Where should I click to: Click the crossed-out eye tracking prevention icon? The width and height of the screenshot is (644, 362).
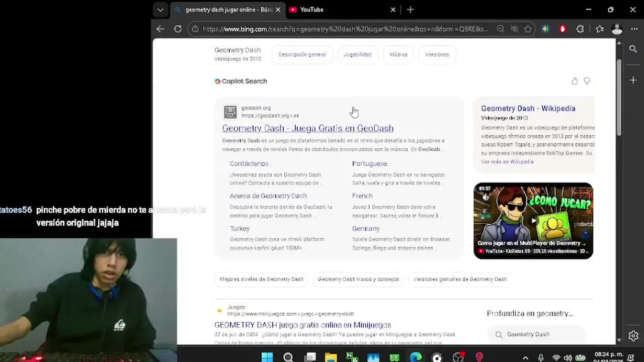point(514,29)
